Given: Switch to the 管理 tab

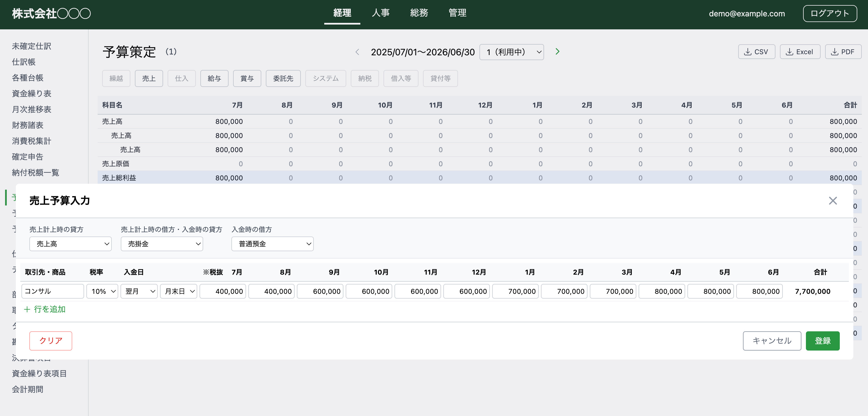Looking at the screenshot, I should tap(457, 13).
